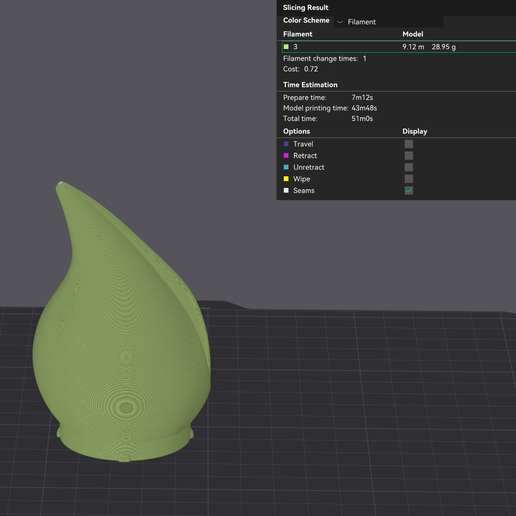Image resolution: width=516 pixels, height=516 pixels.
Task: Click the white Seams color icon
Action: 286,190
